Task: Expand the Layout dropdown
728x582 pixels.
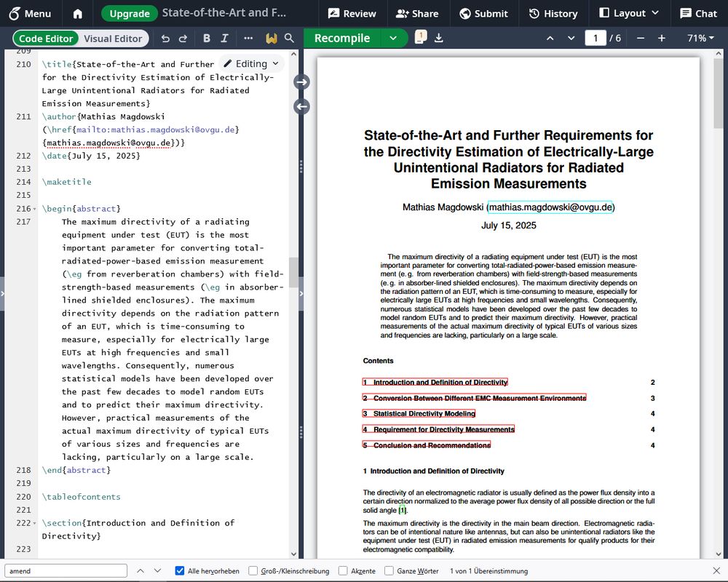Action: tap(629, 14)
